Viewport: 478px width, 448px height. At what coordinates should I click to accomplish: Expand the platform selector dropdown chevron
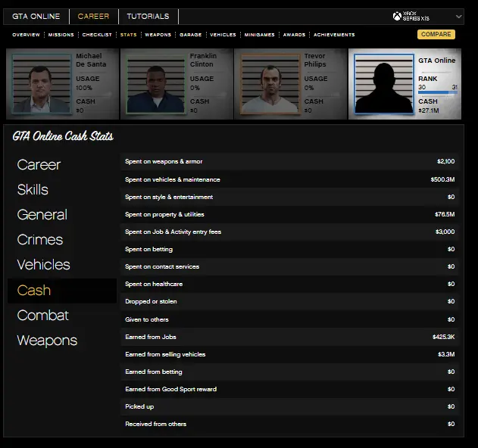(x=458, y=17)
